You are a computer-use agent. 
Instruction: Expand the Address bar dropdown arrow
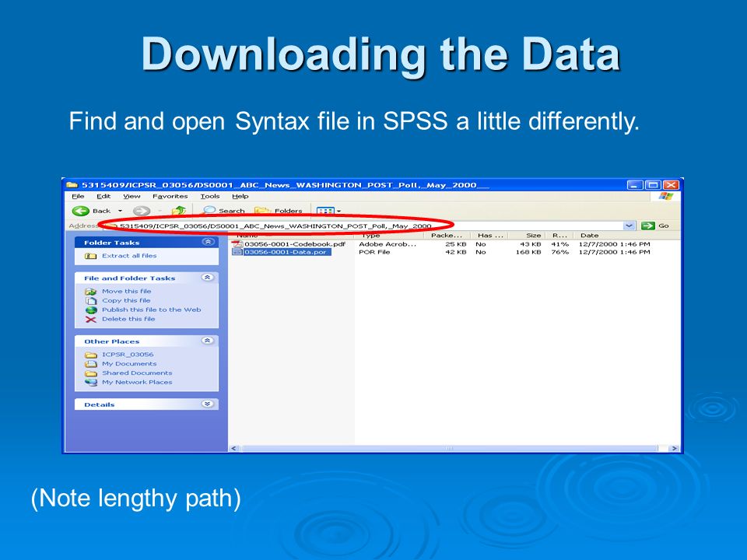[x=630, y=226]
